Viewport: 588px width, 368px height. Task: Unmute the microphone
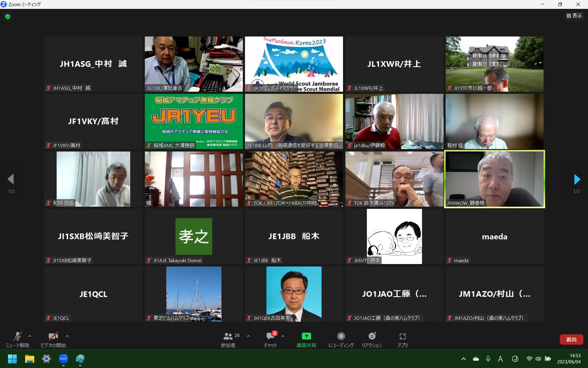coord(17,336)
